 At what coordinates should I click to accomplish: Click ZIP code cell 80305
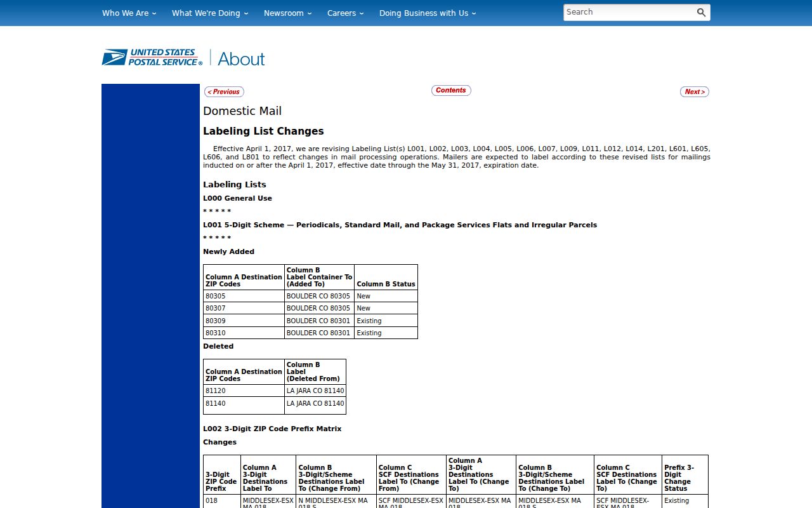pos(244,296)
